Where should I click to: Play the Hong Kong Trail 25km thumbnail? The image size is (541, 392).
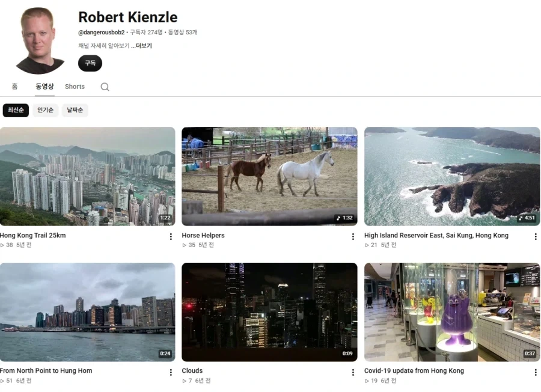88,176
